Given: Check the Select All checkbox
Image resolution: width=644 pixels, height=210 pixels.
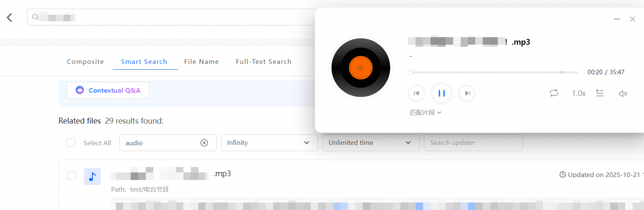Looking at the screenshot, I should pos(71,143).
